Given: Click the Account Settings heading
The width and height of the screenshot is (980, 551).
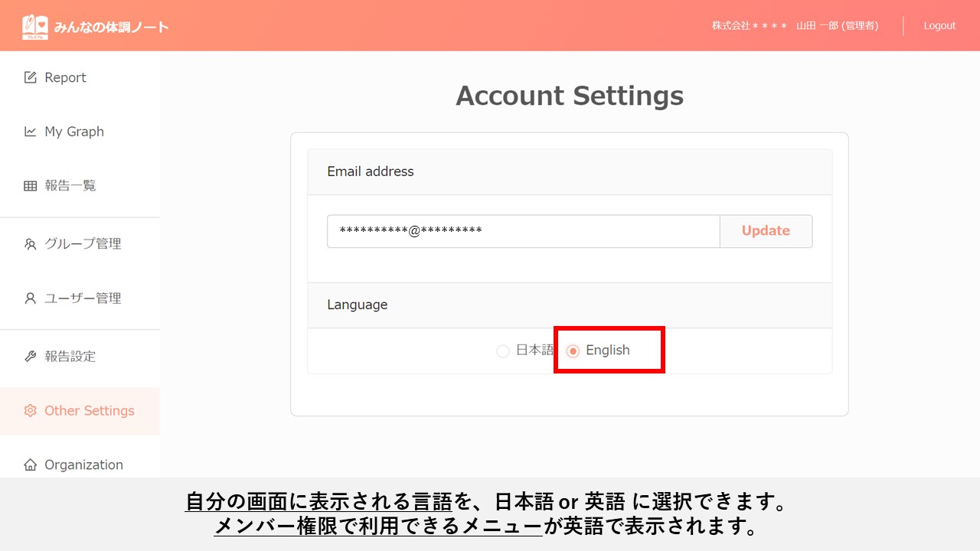Looking at the screenshot, I should [570, 96].
